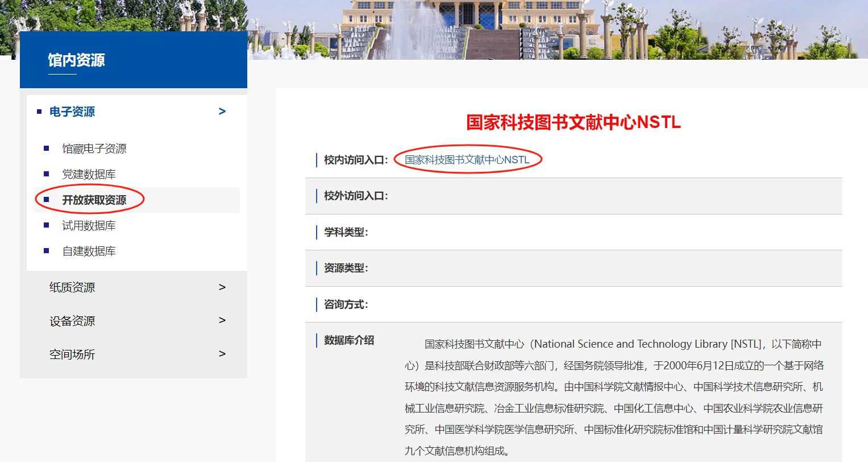Open the 纸质资源 section
Screen dimensions: 868x462
click(72, 287)
